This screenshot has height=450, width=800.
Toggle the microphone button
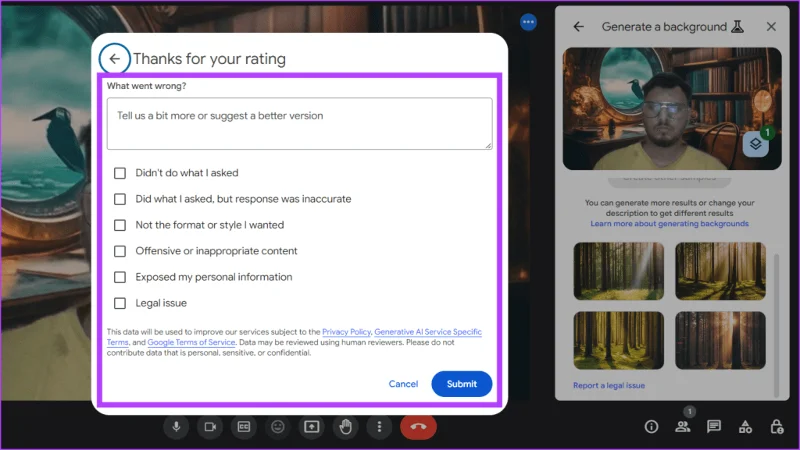coord(176,427)
